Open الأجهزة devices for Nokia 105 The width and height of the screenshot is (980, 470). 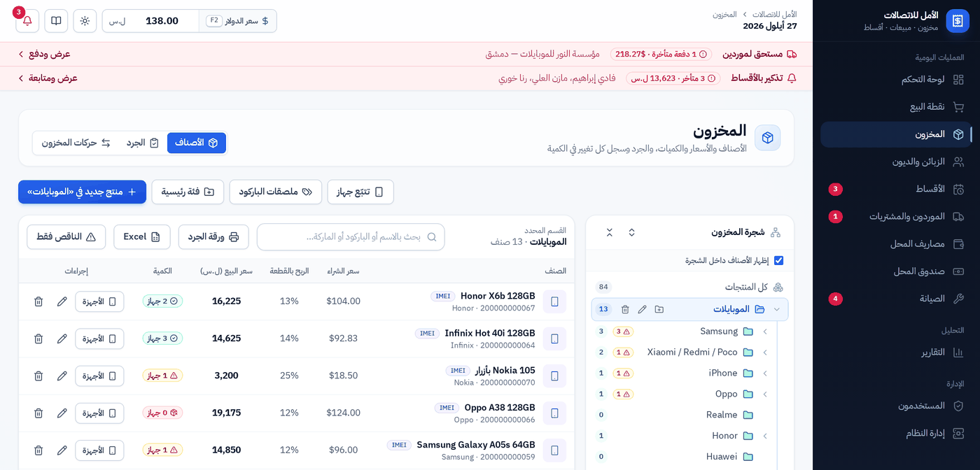pyautogui.click(x=99, y=376)
